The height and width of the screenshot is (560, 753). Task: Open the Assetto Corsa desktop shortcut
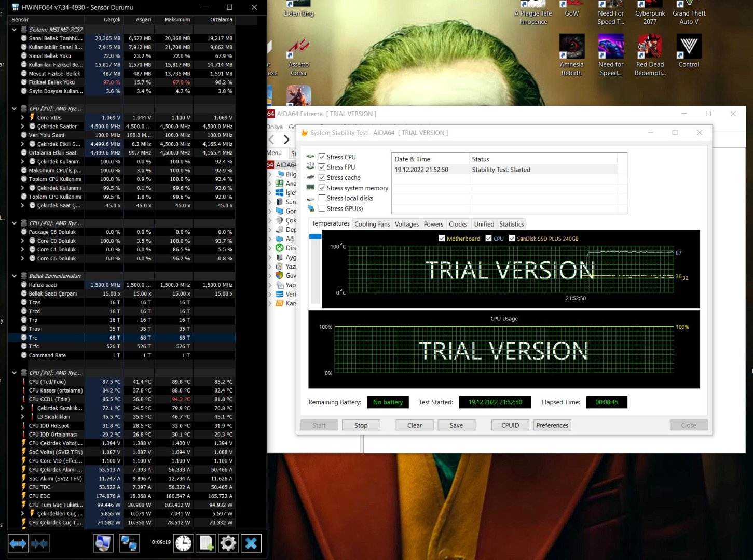[298, 57]
